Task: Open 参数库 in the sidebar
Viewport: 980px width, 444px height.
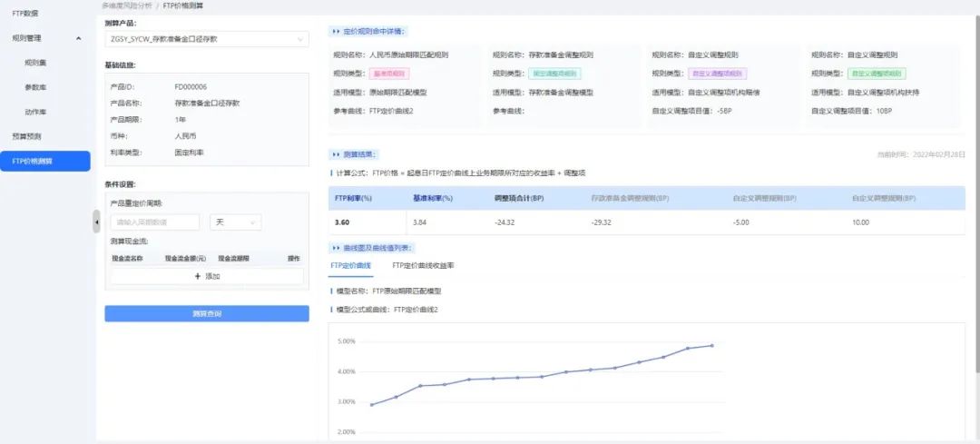Action: (x=35, y=87)
